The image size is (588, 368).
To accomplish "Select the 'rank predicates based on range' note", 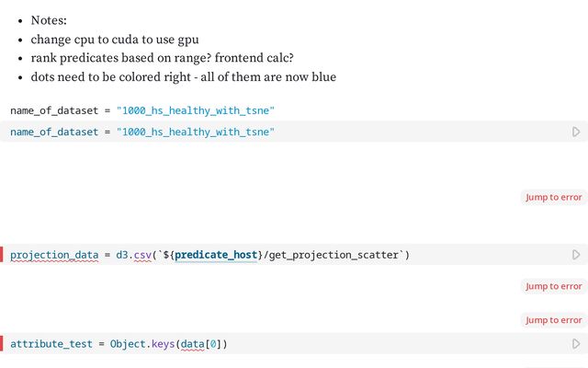I will click(162, 58).
